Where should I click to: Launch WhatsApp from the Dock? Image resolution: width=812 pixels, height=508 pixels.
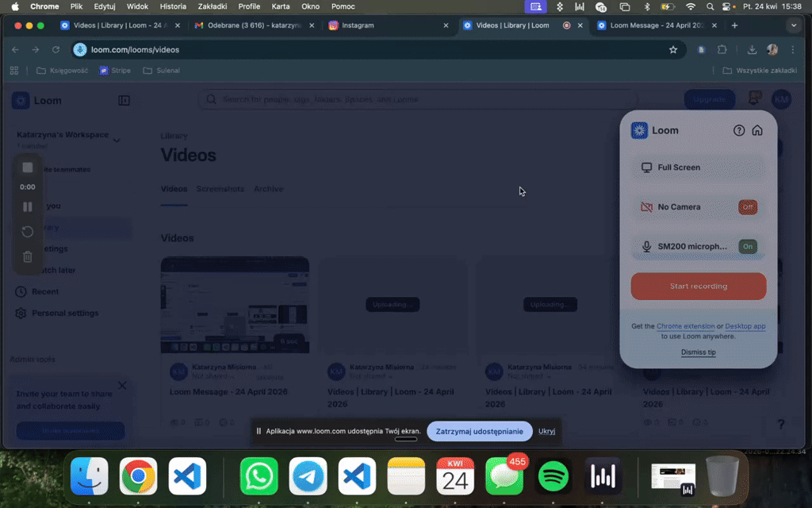pyautogui.click(x=259, y=476)
